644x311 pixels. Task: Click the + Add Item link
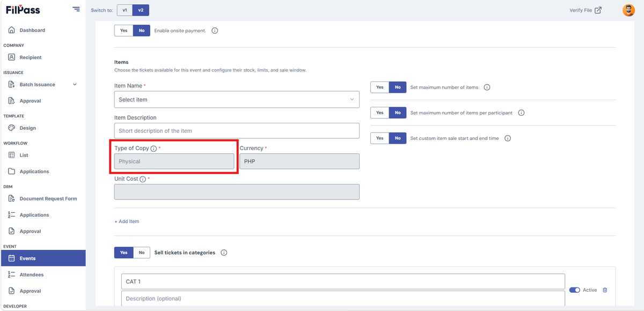127,221
